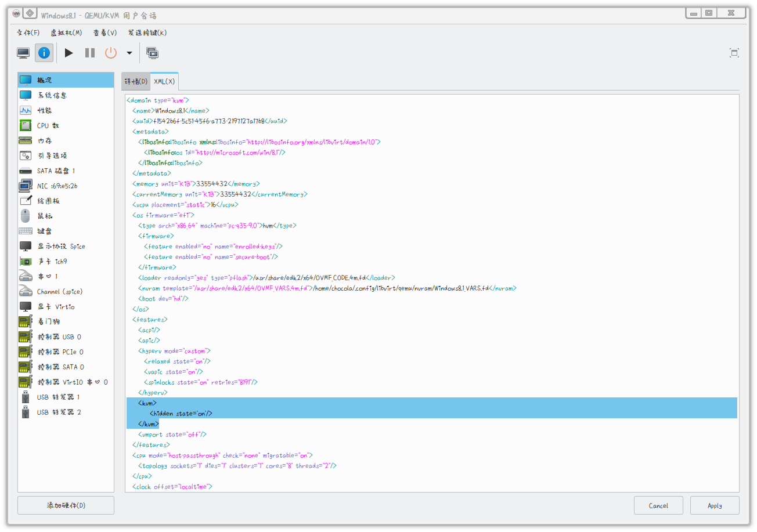Viewport: 757px width, 532px height.
Task: Select 串口 1 hardware entry
Action: [x=66, y=276]
